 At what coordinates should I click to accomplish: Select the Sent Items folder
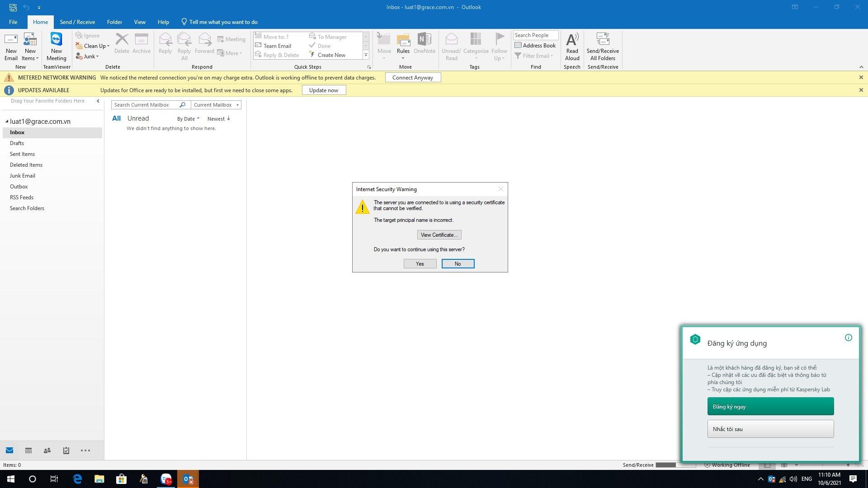[x=52, y=154]
